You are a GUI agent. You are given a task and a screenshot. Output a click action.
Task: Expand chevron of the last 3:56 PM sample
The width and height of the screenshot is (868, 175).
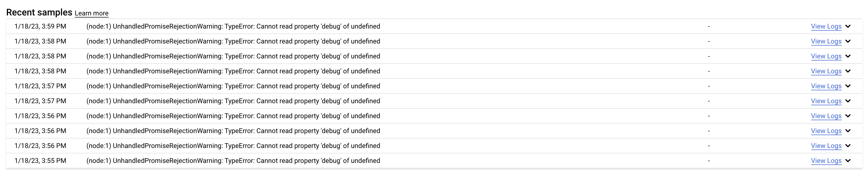click(848, 146)
